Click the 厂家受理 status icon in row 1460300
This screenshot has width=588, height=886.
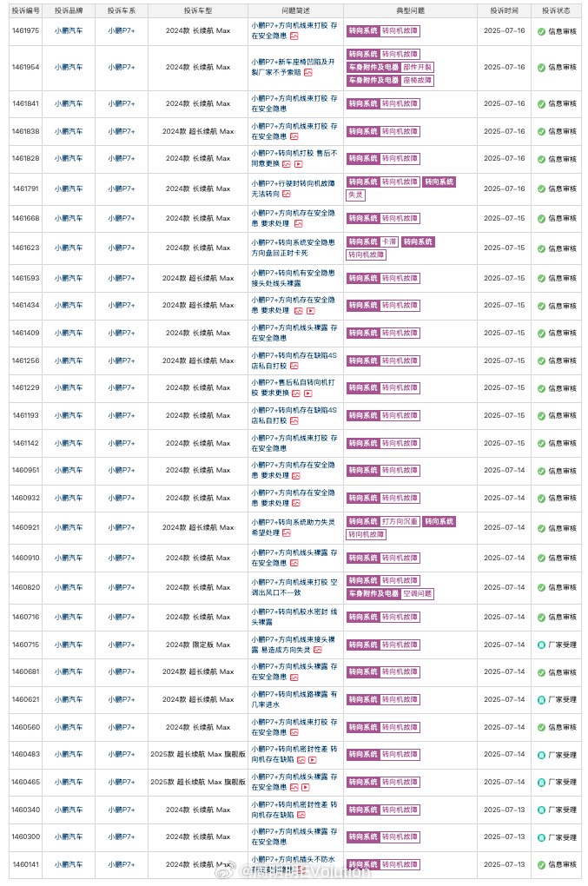pos(541,837)
